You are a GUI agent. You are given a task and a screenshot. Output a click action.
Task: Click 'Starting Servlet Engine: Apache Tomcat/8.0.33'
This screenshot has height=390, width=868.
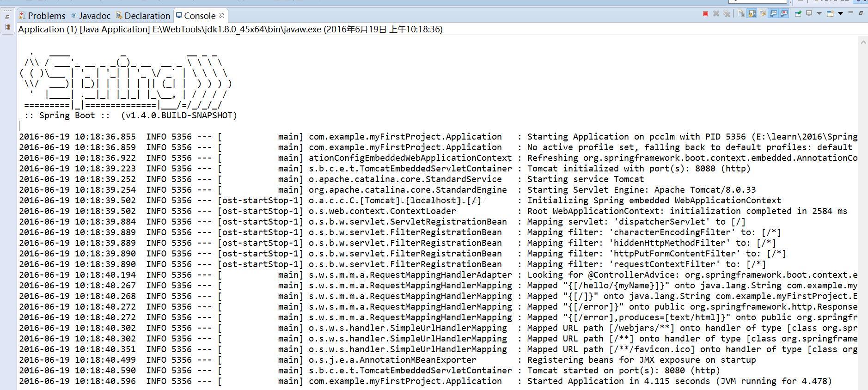pos(642,190)
